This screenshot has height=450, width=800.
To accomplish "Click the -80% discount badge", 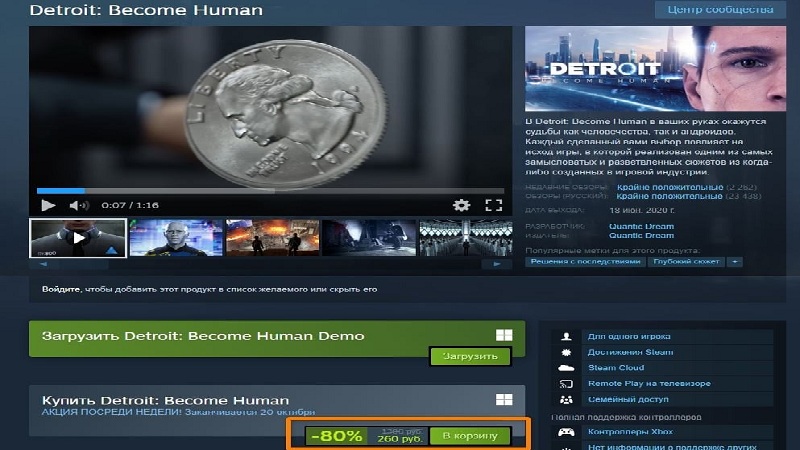I will click(x=336, y=436).
